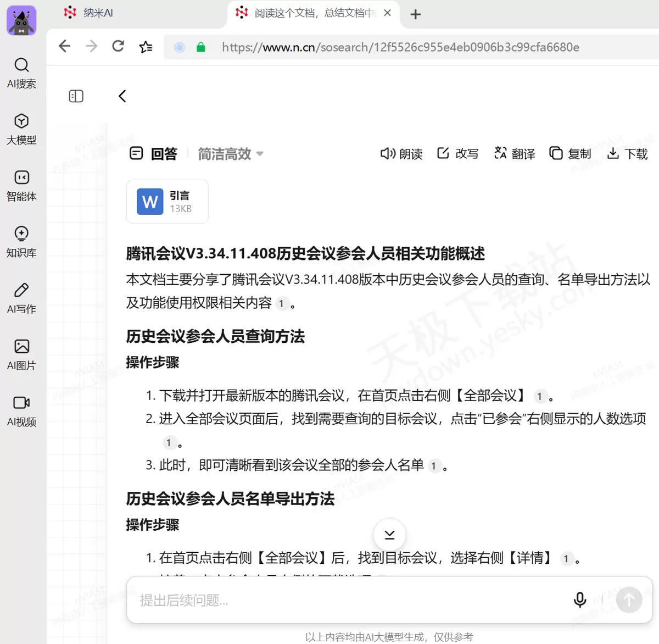Open AI搜索 in the sidebar

click(21, 73)
